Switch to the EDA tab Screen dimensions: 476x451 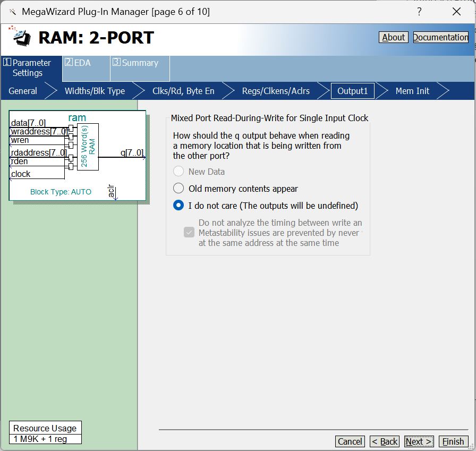click(86, 68)
